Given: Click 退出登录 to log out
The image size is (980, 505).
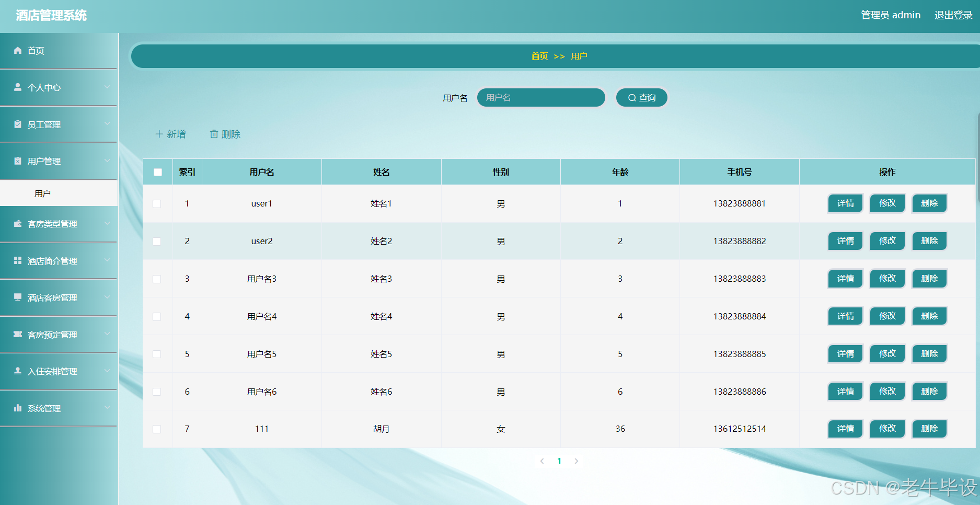Looking at the screenshot, I should [953, 15].
